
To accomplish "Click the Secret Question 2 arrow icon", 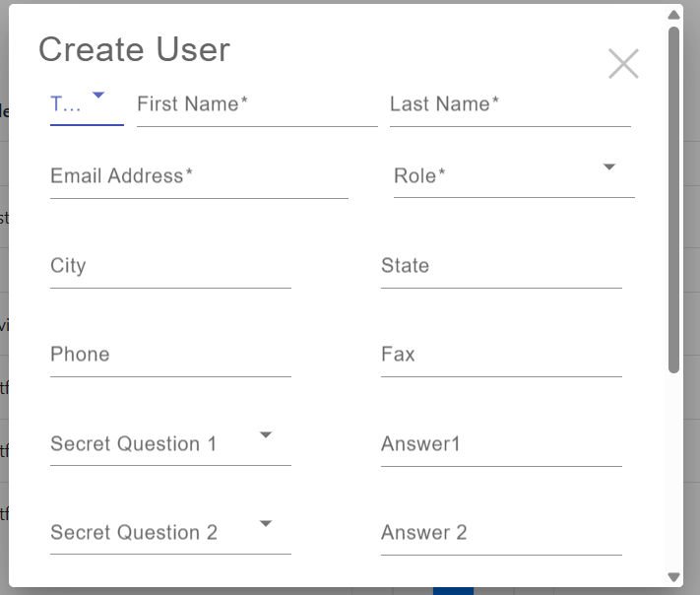I will (266, 523).
